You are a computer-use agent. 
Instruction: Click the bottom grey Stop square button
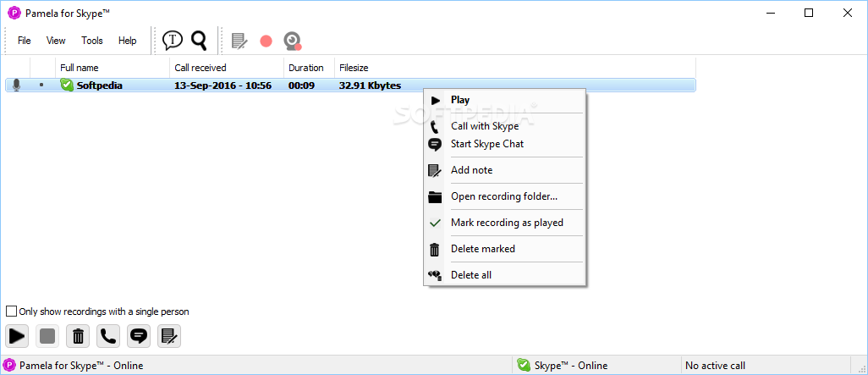tap(47, 336)
